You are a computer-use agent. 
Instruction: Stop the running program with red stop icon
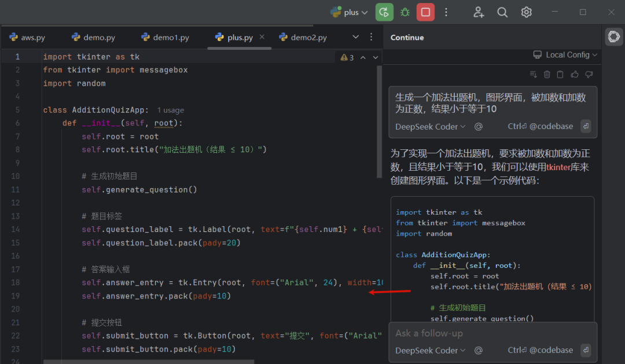pos(425,12)
